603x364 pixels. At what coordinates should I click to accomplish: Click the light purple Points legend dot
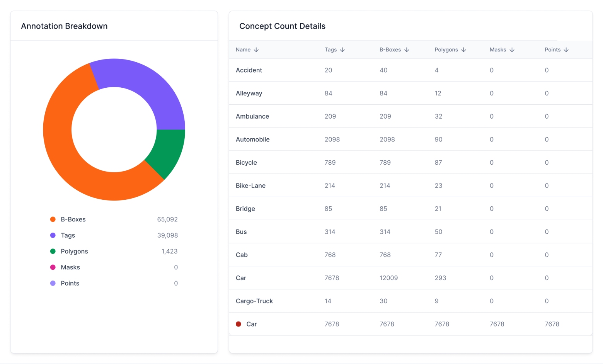(53, 283)
